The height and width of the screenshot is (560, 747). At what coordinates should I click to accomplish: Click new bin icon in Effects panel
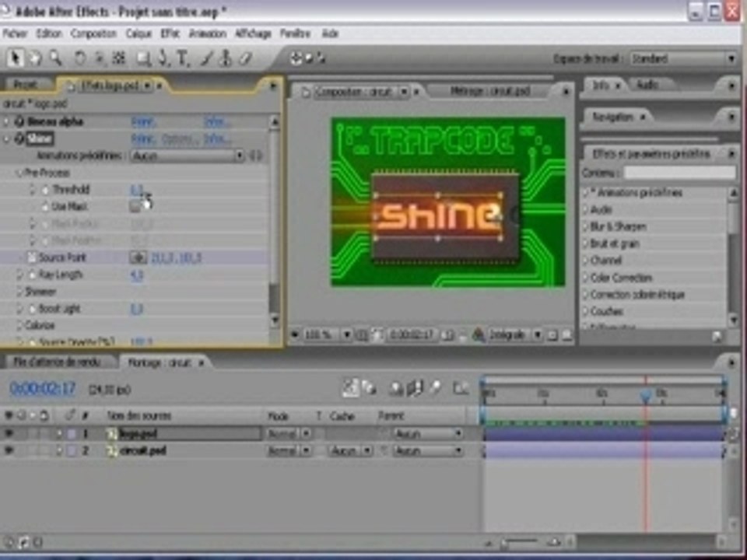coord(717,337)
